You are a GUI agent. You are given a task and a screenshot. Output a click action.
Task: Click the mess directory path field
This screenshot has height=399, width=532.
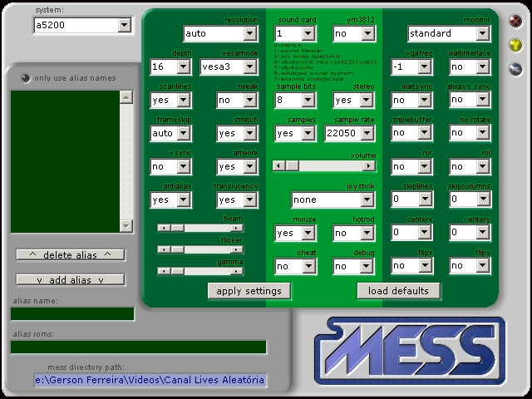(150, 380)
